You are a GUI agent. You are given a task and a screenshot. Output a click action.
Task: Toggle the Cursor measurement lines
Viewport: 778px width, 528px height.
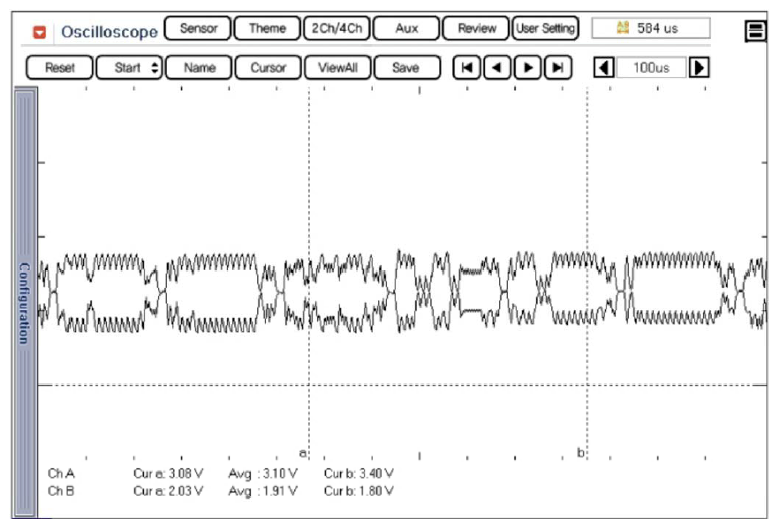[268, 68]
